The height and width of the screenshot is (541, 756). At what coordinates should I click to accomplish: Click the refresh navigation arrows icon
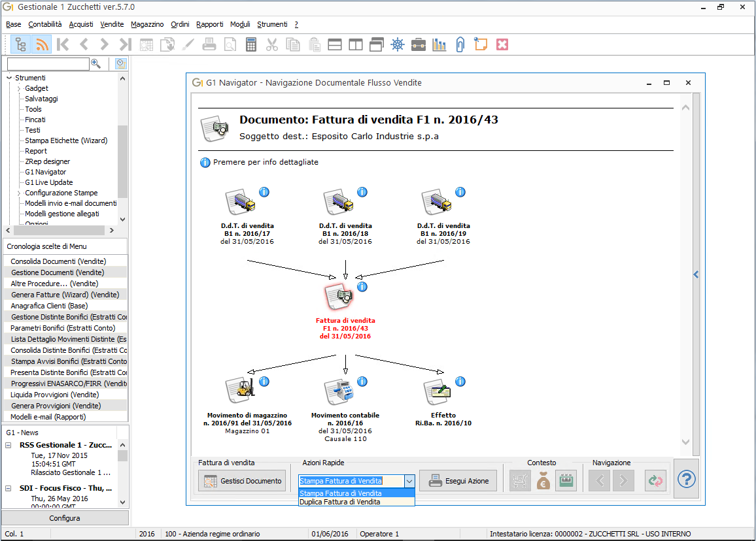pos(656,481)
